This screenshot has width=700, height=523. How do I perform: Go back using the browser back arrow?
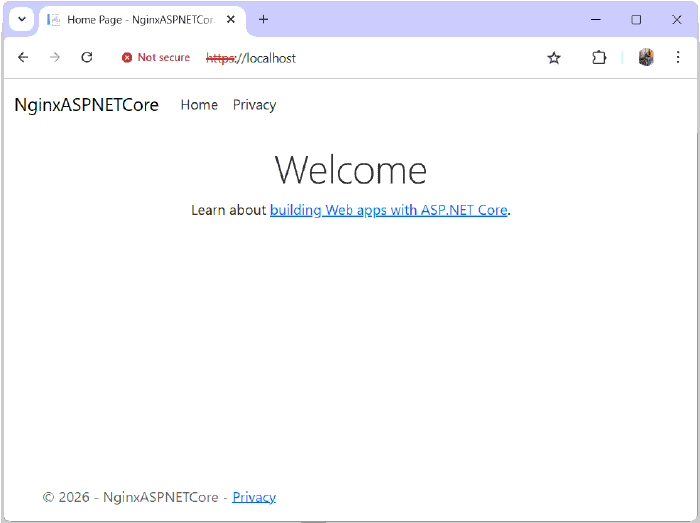[23, 58]
